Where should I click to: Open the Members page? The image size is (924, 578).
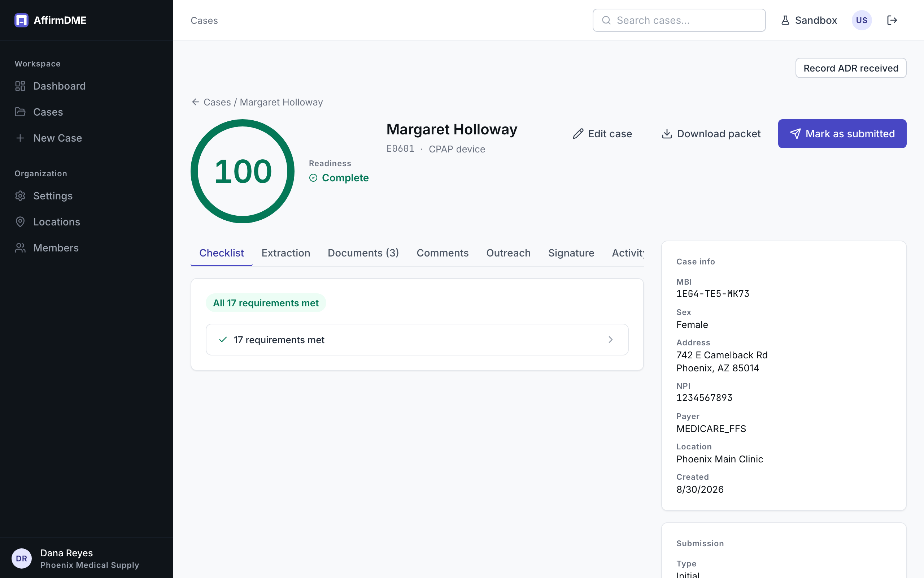tap(47, 248)
